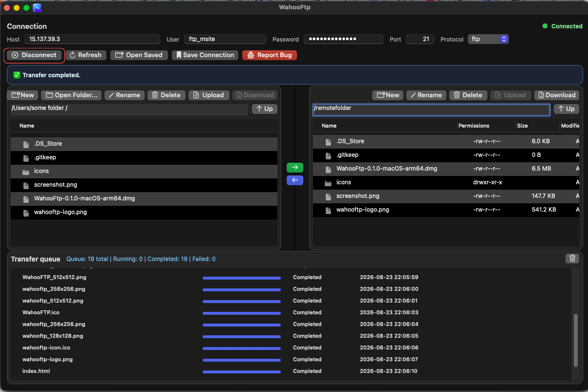Create New folder in remote pane
The image size is (588, 392).
point(388,95)
